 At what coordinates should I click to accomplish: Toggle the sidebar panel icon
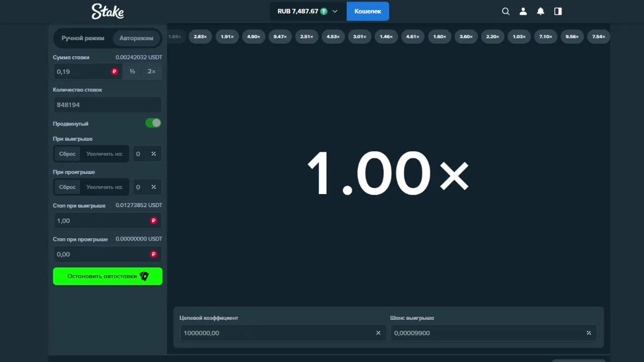pos(558,12)
